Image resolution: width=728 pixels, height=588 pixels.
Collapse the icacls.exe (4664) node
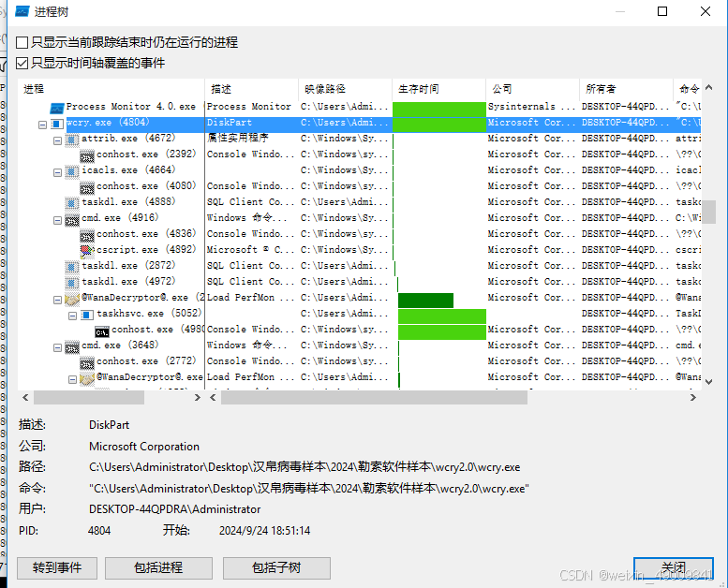(x=57, y=172)
